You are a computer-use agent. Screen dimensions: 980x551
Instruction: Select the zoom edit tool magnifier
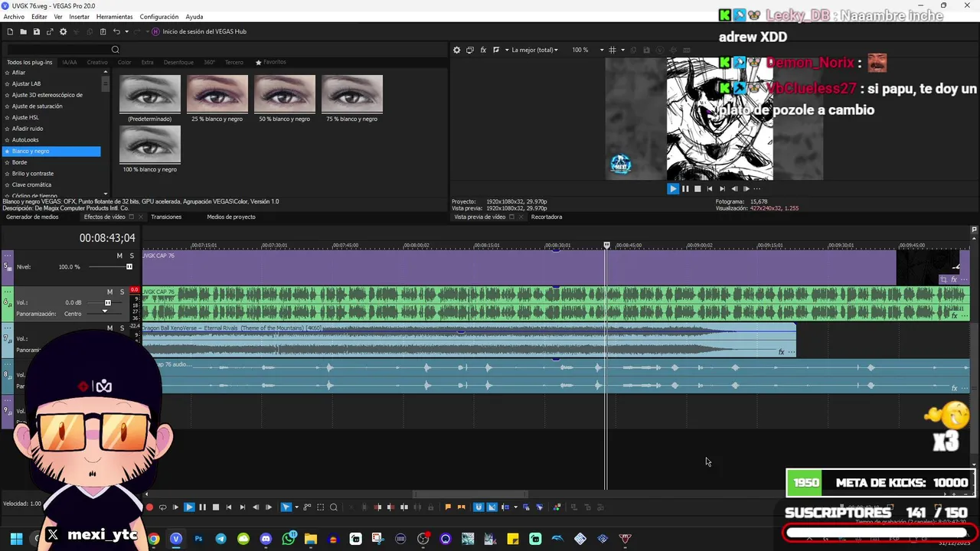[333, 507]
